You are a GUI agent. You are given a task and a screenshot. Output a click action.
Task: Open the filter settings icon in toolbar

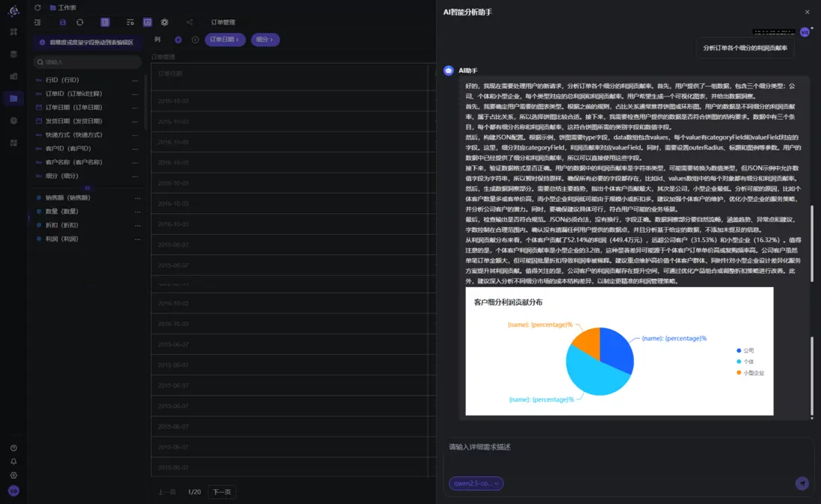click(x=130, y=22)
